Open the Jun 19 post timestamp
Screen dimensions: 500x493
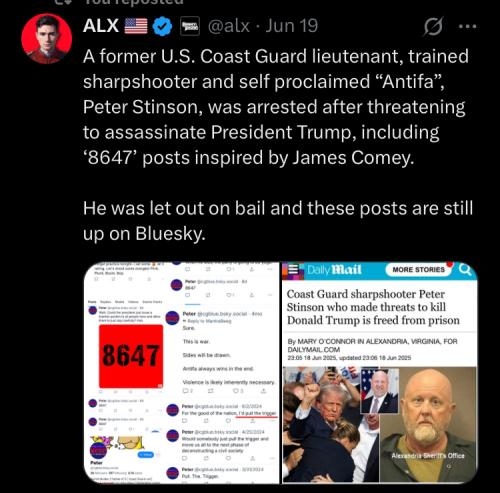tap(291, 26)
